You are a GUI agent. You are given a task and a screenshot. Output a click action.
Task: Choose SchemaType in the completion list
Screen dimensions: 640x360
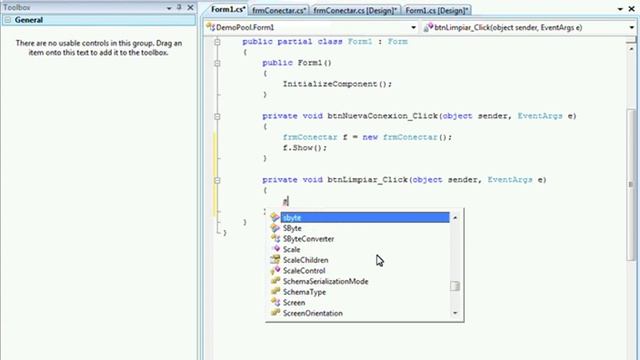point(304,292)
